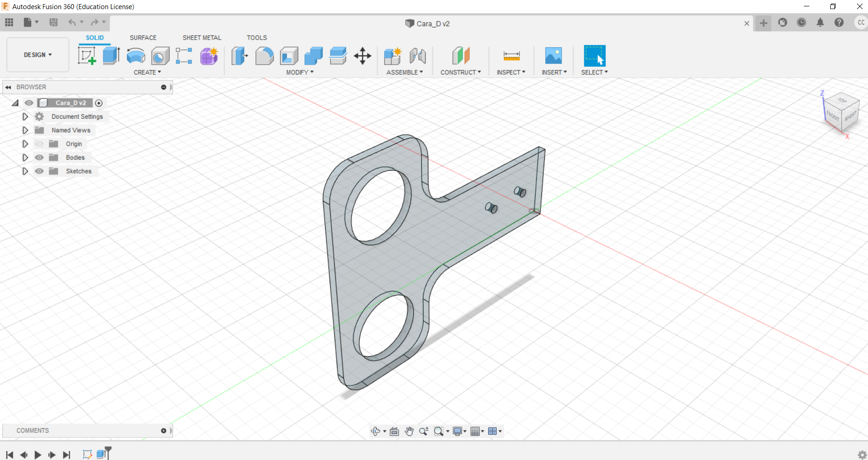Show the hidden Origin folder
Image resolution: width=868 pixels, height=460 pixels.
(x=40, y=144)
